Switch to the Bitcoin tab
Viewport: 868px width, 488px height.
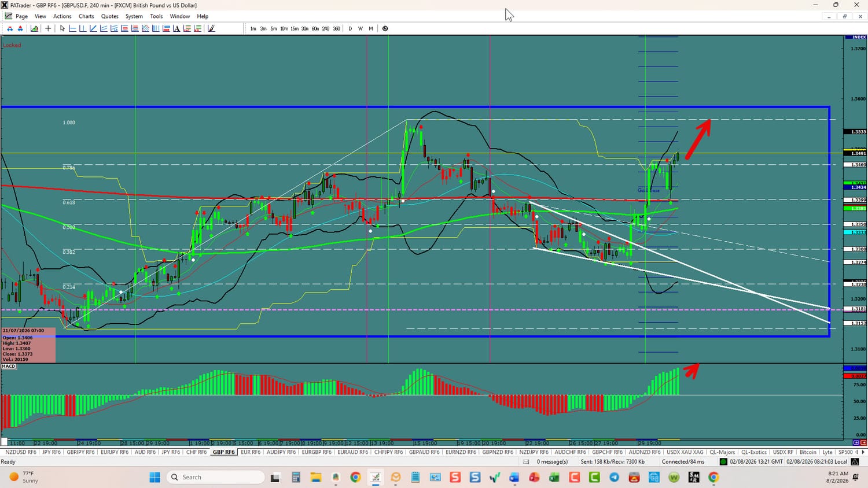point(808,452)
